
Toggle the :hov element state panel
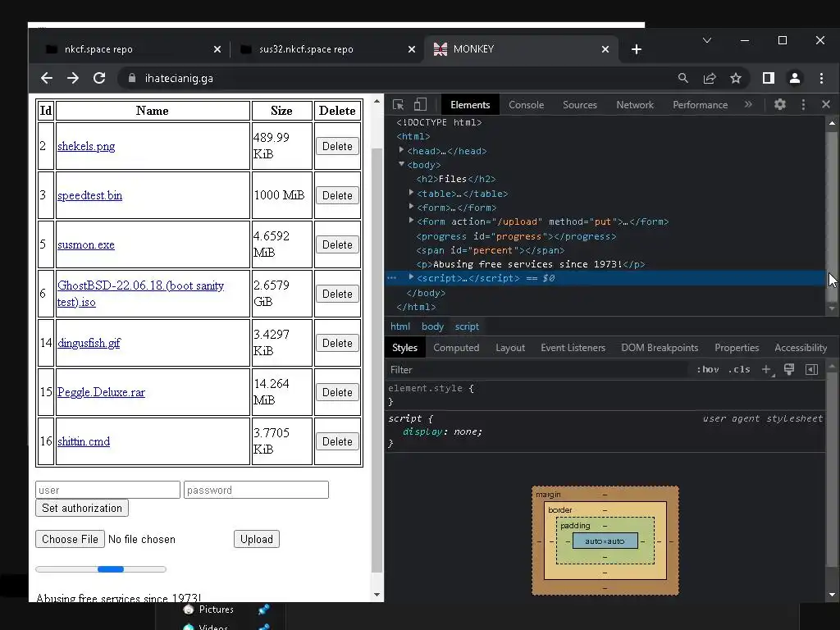click(x=708, y=369)
